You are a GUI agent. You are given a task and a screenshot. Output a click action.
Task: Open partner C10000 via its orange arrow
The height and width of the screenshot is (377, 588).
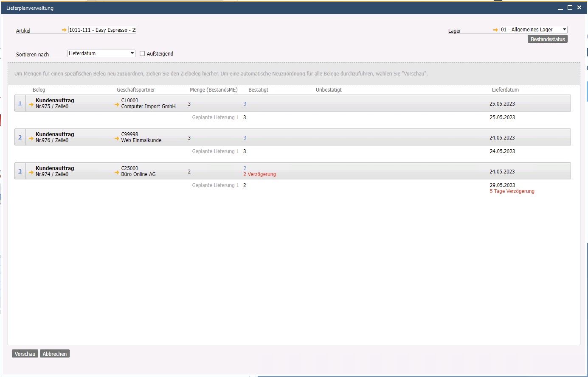point(117,104)
